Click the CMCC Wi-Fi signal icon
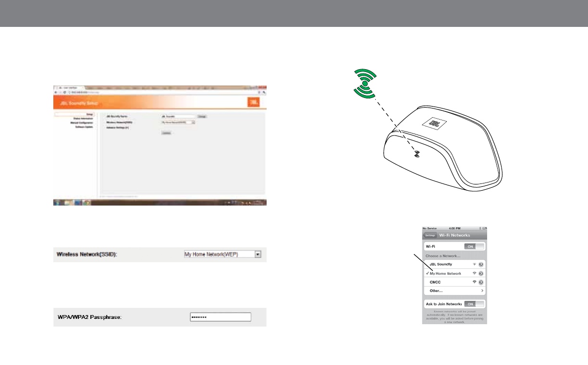Viewport: 588px width, 365px height. pos(475,282)
